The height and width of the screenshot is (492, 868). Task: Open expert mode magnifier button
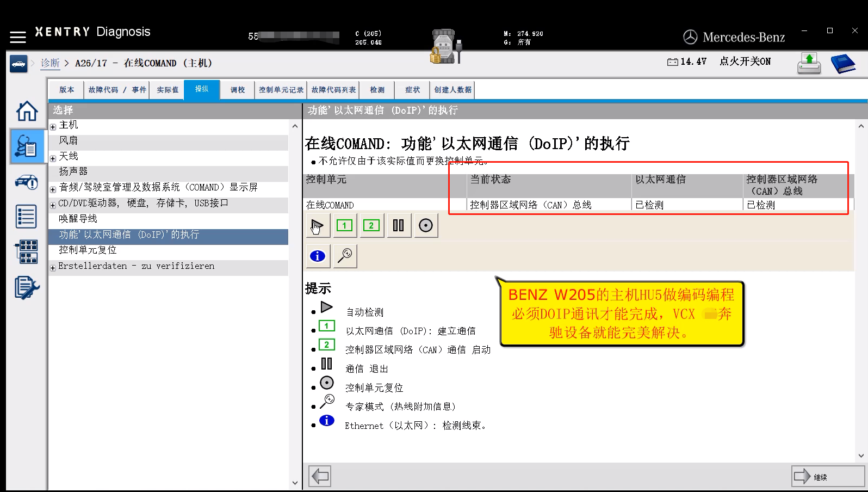tap(345, 256)
